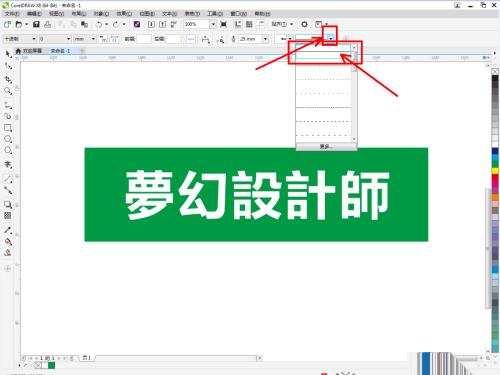Viewport: 500px width, 375px height.
Task: Click the Open file folder icon
Action: click(x=19, y=24)
